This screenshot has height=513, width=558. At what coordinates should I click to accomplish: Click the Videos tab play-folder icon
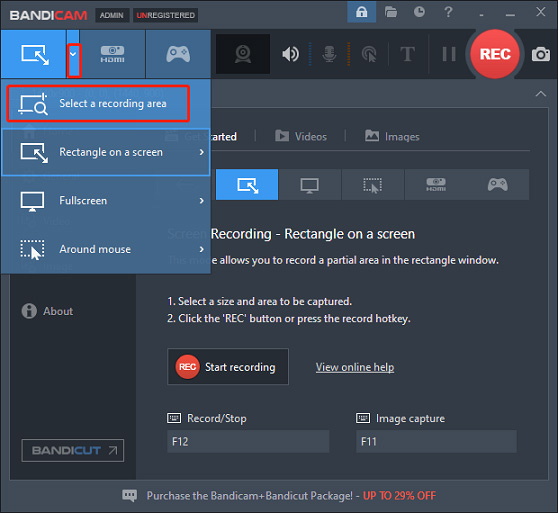pyautogui.click(x=282, y=136)
